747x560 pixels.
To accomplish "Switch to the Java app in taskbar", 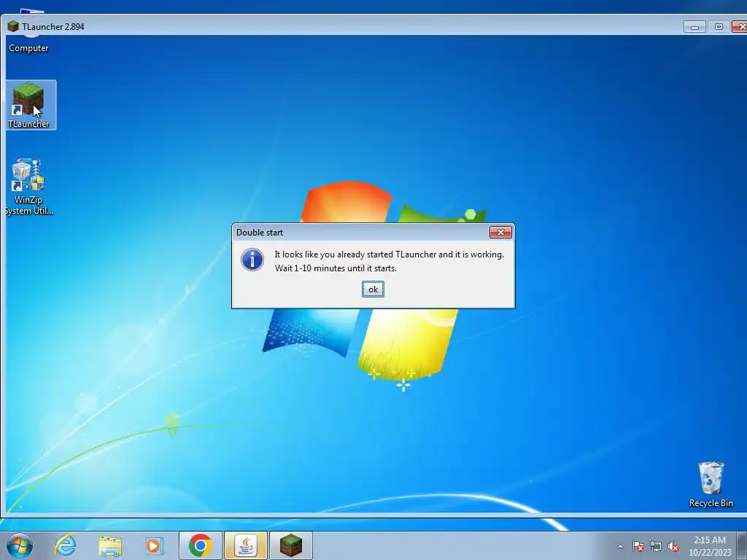I will [246, 545].
